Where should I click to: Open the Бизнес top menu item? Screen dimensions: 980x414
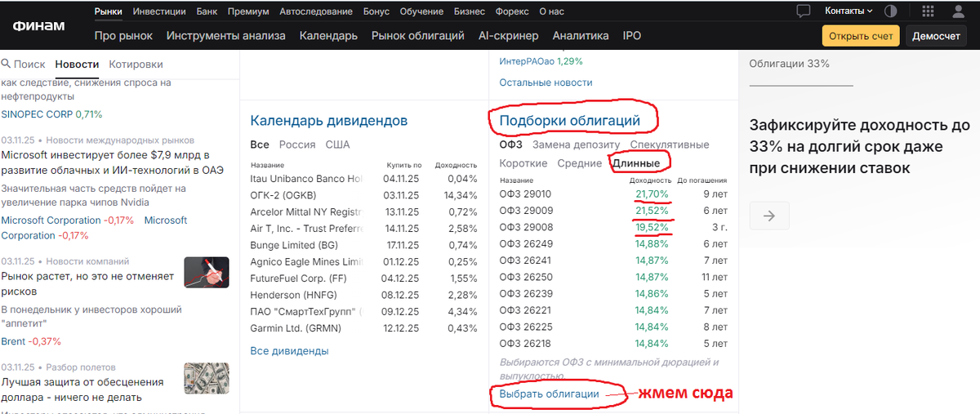tap(469, 11)
